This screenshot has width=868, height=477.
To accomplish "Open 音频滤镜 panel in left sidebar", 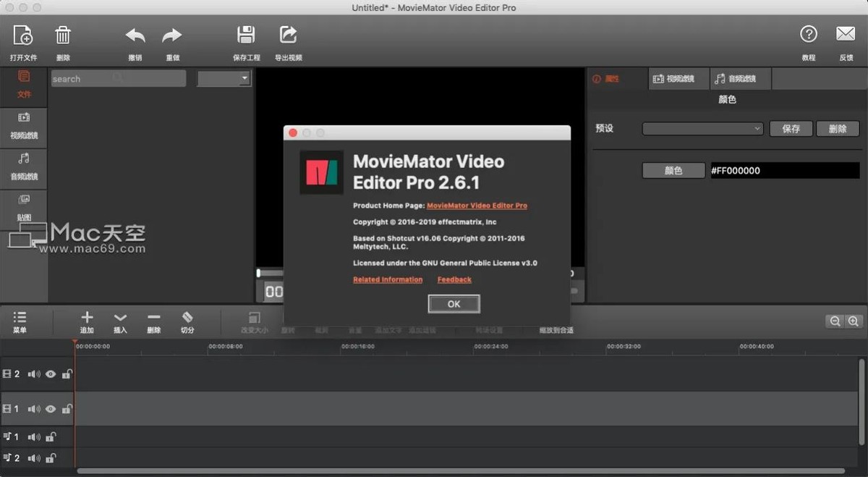I will tap(24, 166).
